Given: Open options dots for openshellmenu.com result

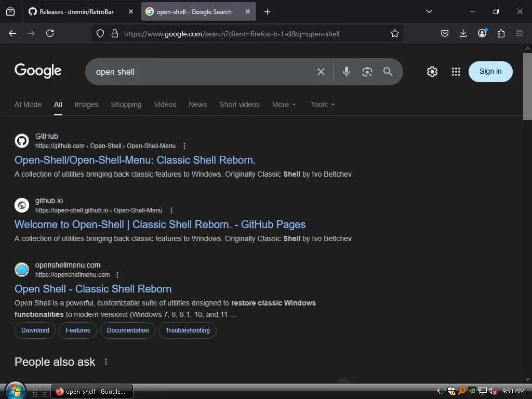Looking at the screenshot, I should coord(117,275).
